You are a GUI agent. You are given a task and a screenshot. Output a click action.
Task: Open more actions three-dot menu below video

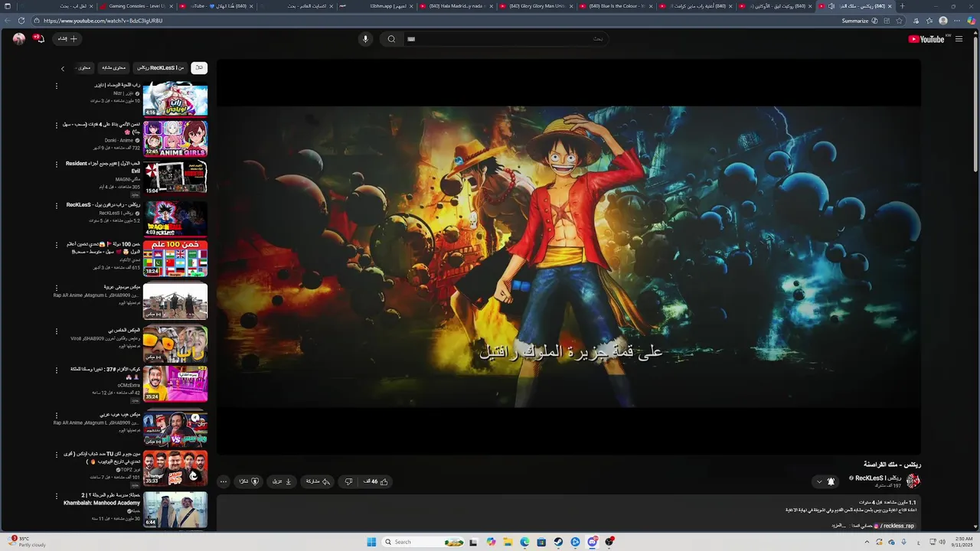(223, 481)
